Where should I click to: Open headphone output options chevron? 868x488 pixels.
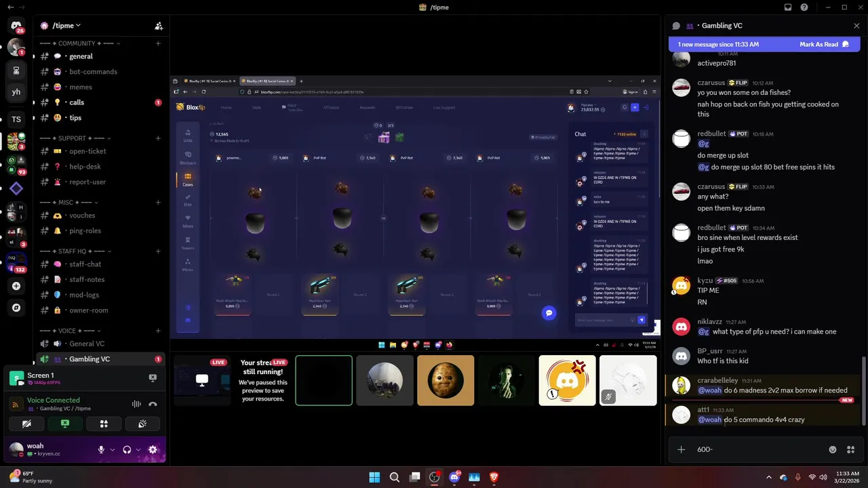coord(138,449)
